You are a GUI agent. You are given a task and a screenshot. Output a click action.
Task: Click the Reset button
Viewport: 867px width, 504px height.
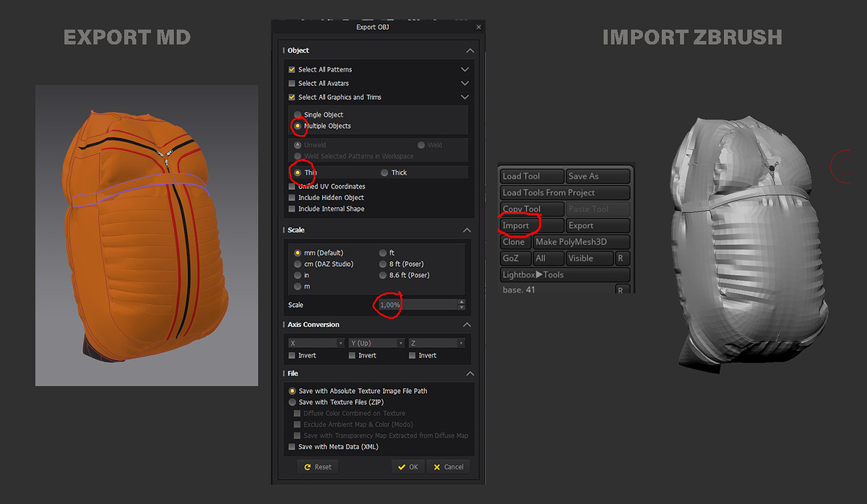(319, 467)
